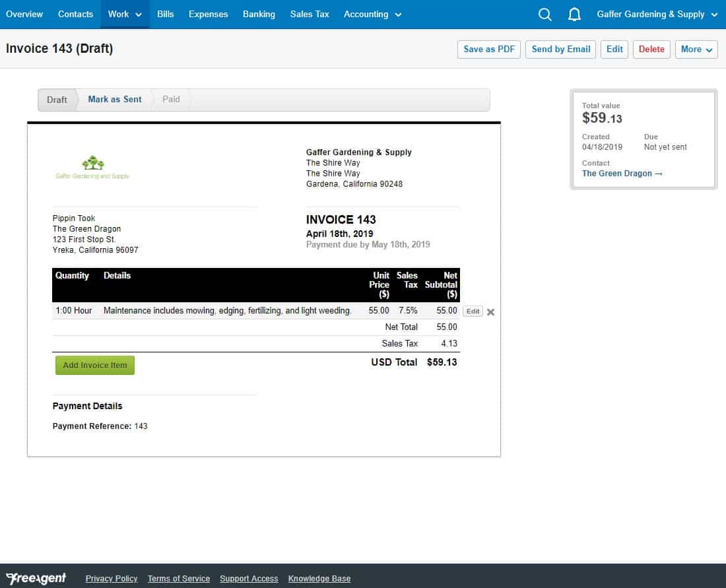Open The Green Dragon contact link
Screen dimensions: 726x588
[622, 174]
